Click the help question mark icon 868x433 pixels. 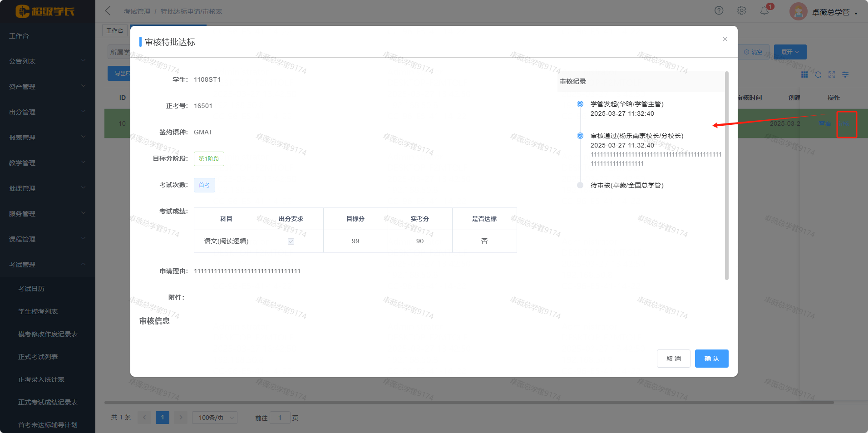point(719,10)
